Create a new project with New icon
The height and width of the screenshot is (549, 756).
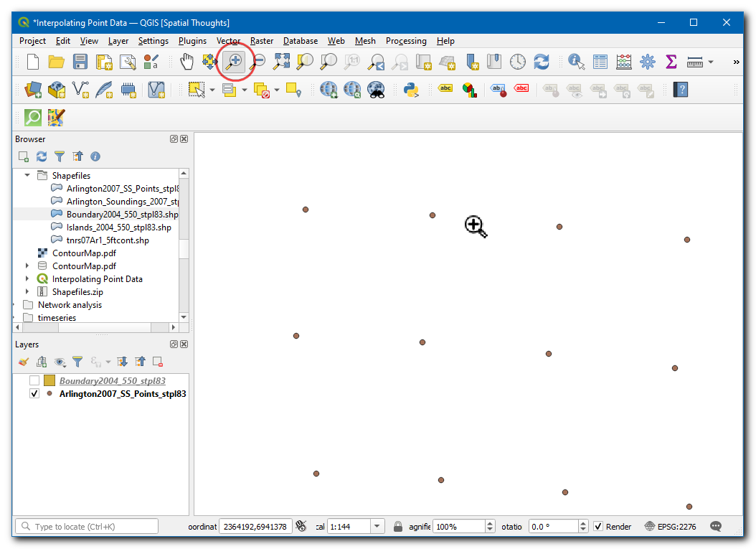pyautogui.click(x=33, y=62)
